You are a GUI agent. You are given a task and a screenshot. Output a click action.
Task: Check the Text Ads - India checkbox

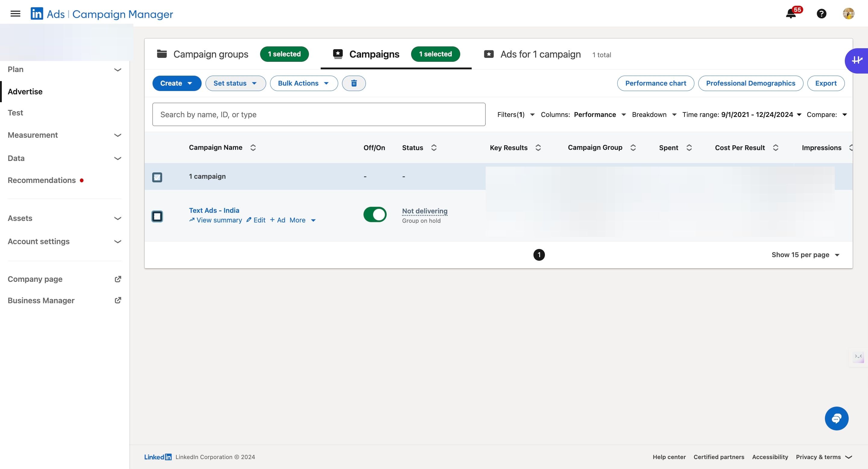click(157, 216)
